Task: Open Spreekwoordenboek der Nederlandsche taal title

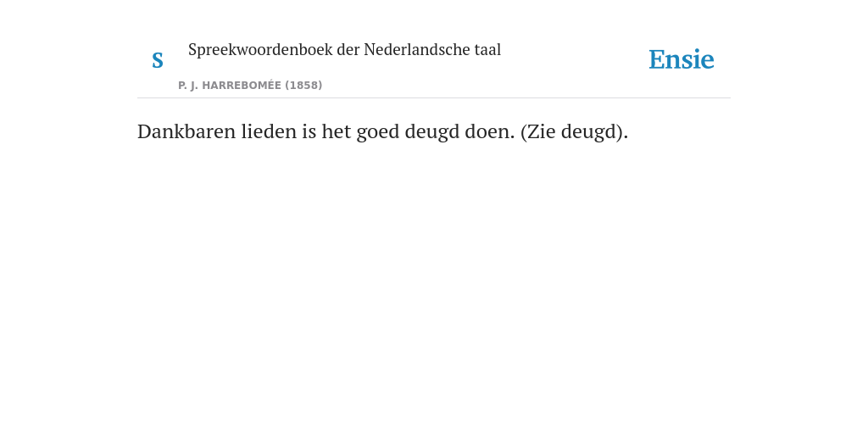Action: tap(344, 49)
